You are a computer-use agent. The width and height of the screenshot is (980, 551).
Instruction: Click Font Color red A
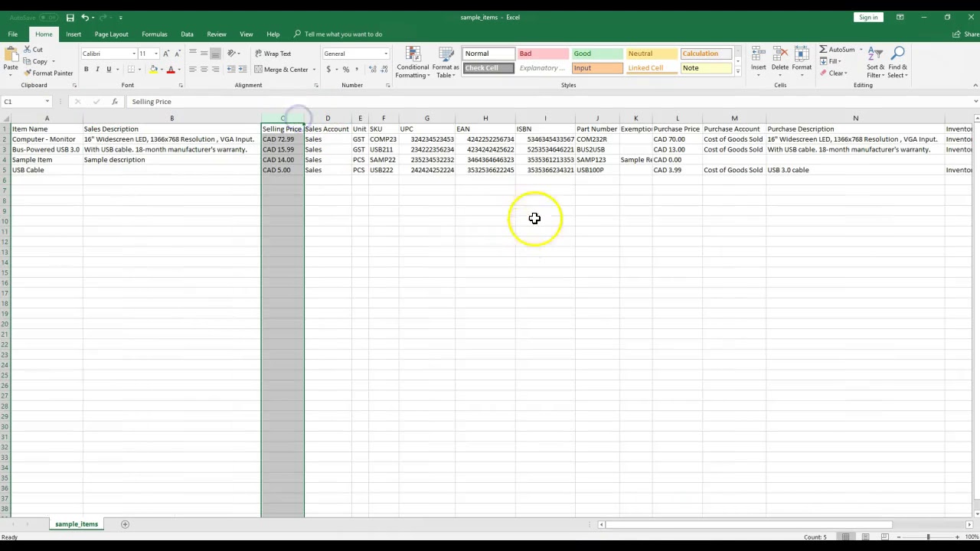[171, 70]
